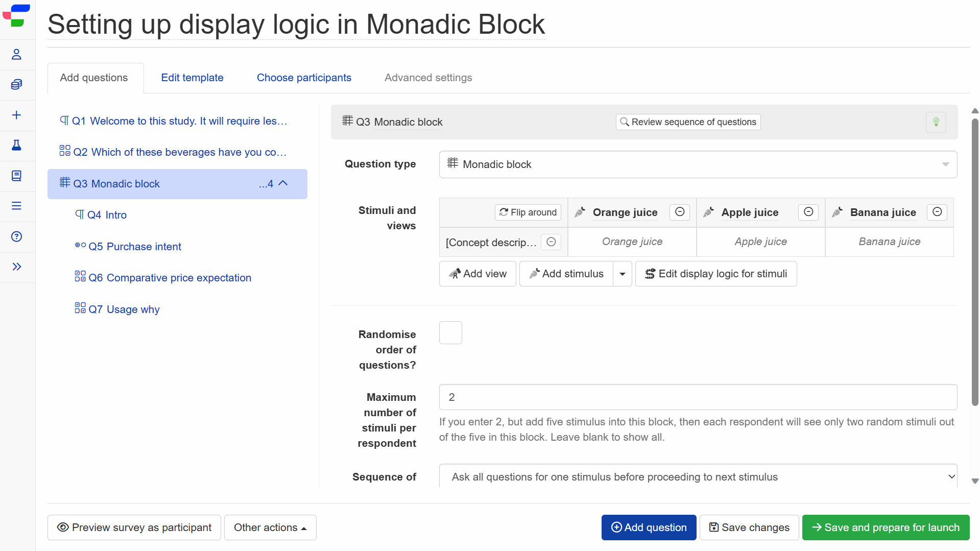Click the monadic block grid icon in header

(x=347, y=121)
